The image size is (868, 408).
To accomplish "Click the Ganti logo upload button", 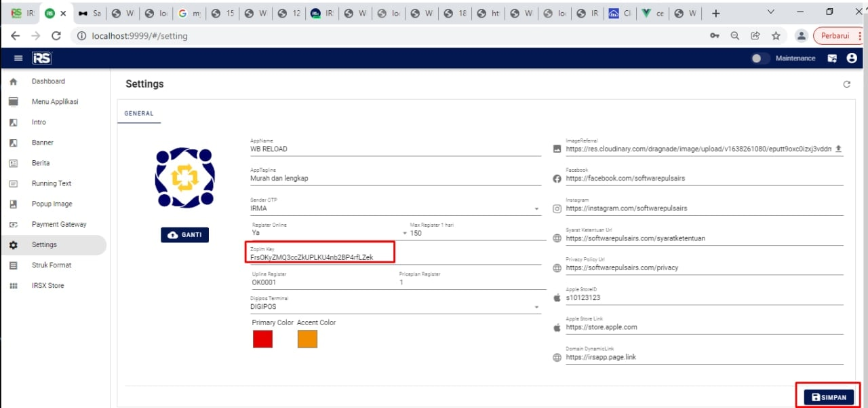I will pos(185,234).
